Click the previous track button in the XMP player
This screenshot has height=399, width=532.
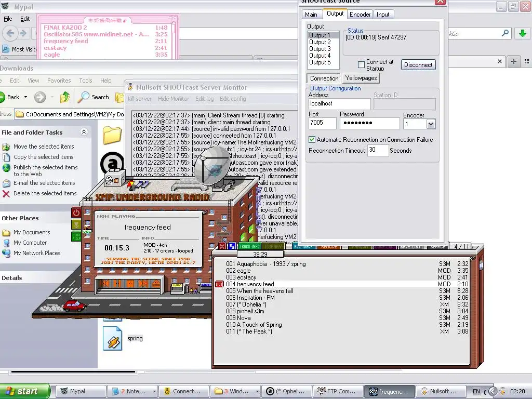pos(104,284)
